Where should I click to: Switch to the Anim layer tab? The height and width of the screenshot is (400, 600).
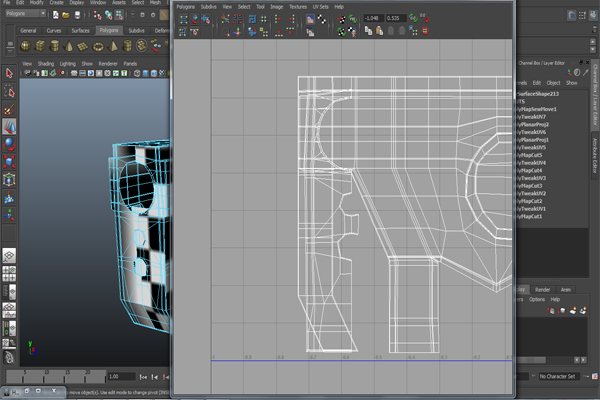(566, 290)
